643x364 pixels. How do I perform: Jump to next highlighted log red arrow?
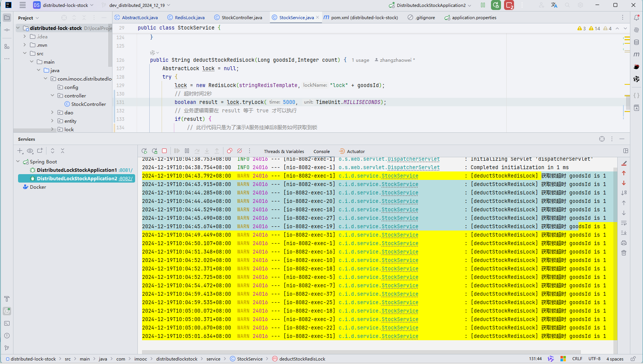click(x=624, y=183)
